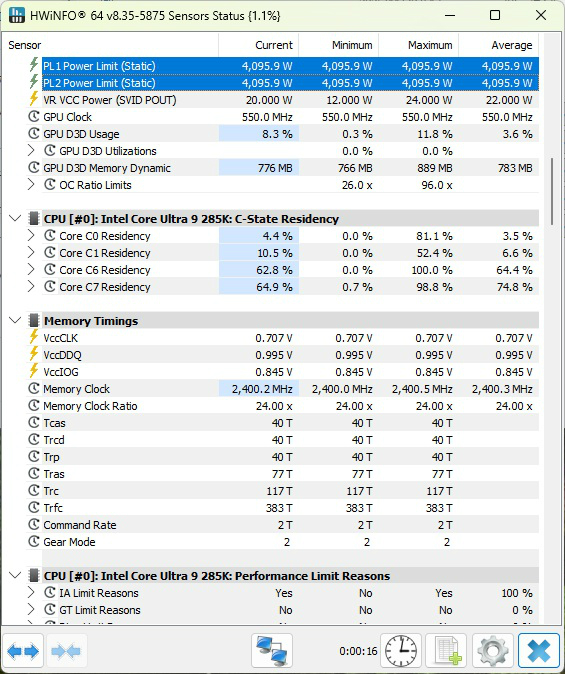
Task: Click the shrink layout arrows icon
Action: (66, 651)
